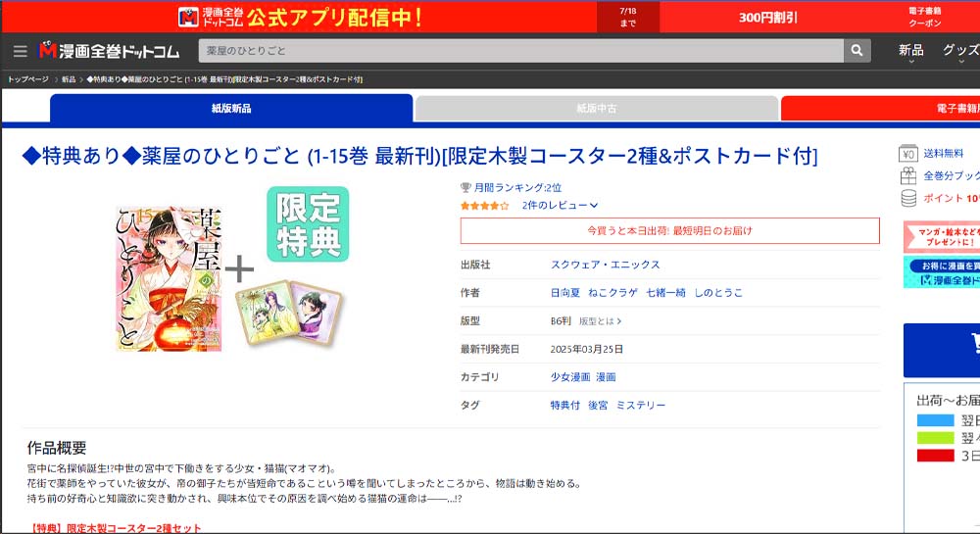Open author しのとうこ link

(x=718, y=293)
